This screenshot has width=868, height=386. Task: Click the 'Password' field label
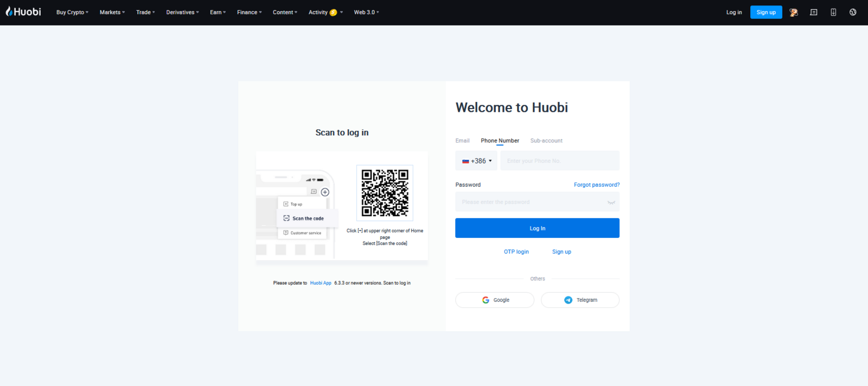pyautogui.click(x=468, y=185)
